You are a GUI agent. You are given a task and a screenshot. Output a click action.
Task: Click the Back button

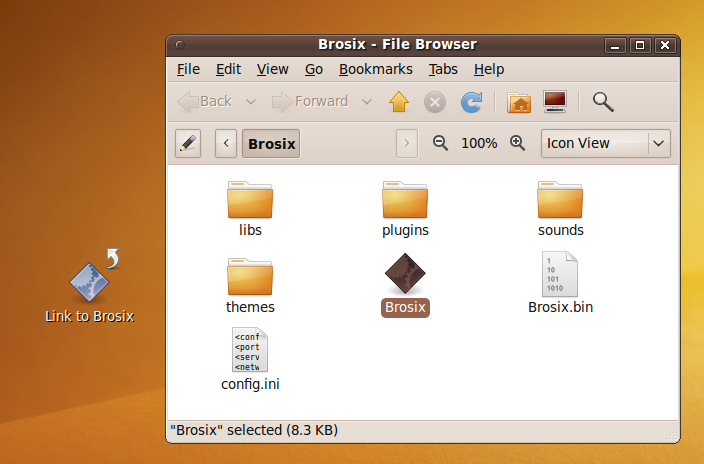[205, 102]
